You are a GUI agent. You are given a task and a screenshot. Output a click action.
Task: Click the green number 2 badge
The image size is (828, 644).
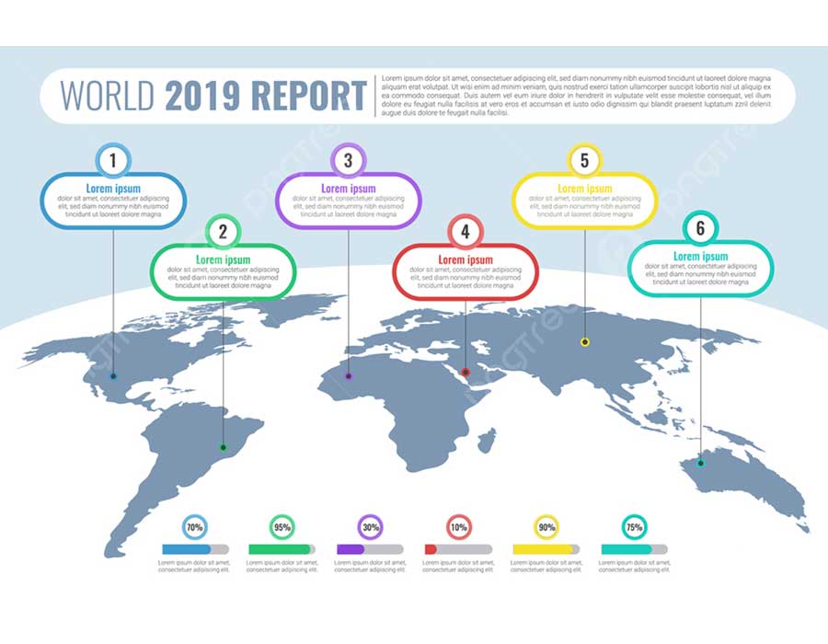tap(223, 231)
